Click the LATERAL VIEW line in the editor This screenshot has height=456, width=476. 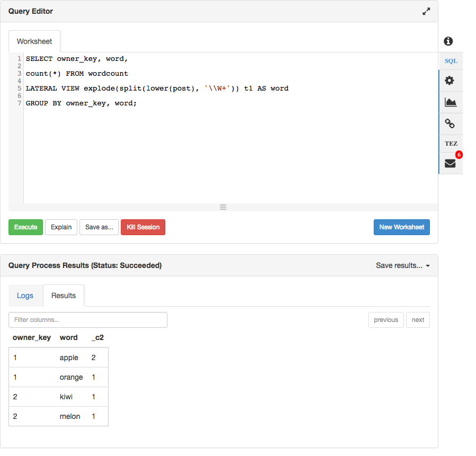click(x=157, y=88)
